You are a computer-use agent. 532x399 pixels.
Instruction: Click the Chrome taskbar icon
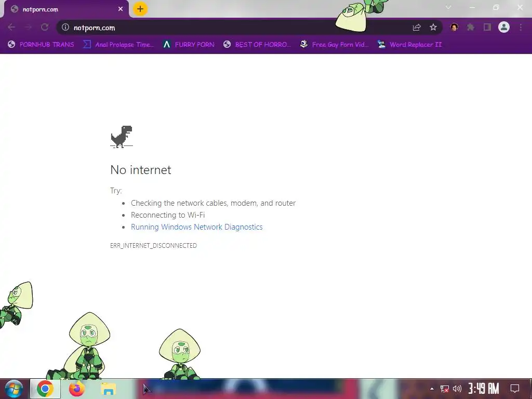pyautogui.click(x=45, y=389)
